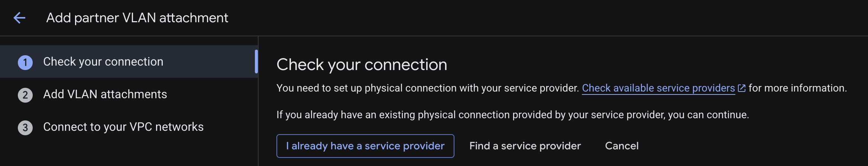This screenshot has height=166, width=868.
Task: Select the "Check your connection" step label
Action: pos(103,62)
